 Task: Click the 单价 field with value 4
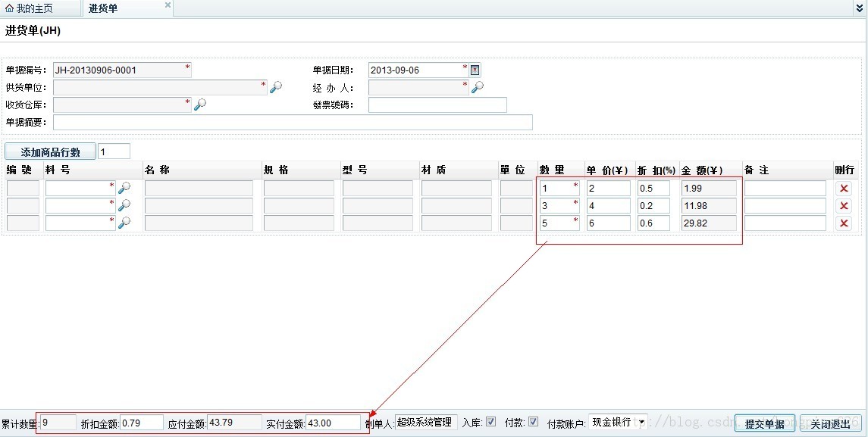click(x=609, y=206)
